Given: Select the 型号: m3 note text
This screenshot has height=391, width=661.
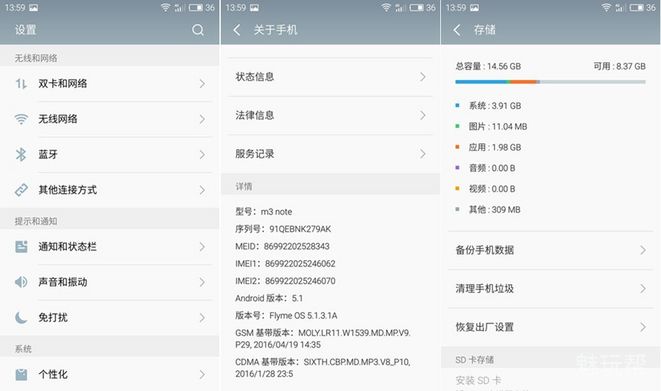Looking at the screenshot, I should (263, 212).
